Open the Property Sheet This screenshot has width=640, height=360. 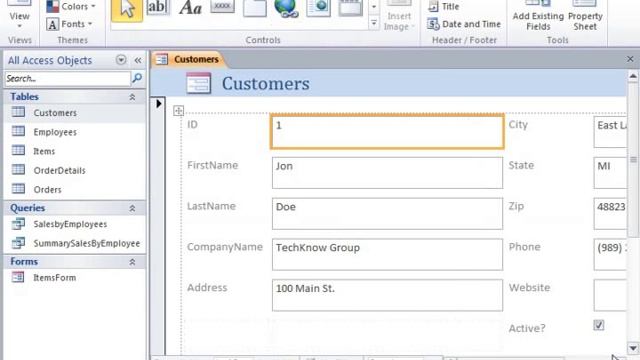tap(585, 16)
